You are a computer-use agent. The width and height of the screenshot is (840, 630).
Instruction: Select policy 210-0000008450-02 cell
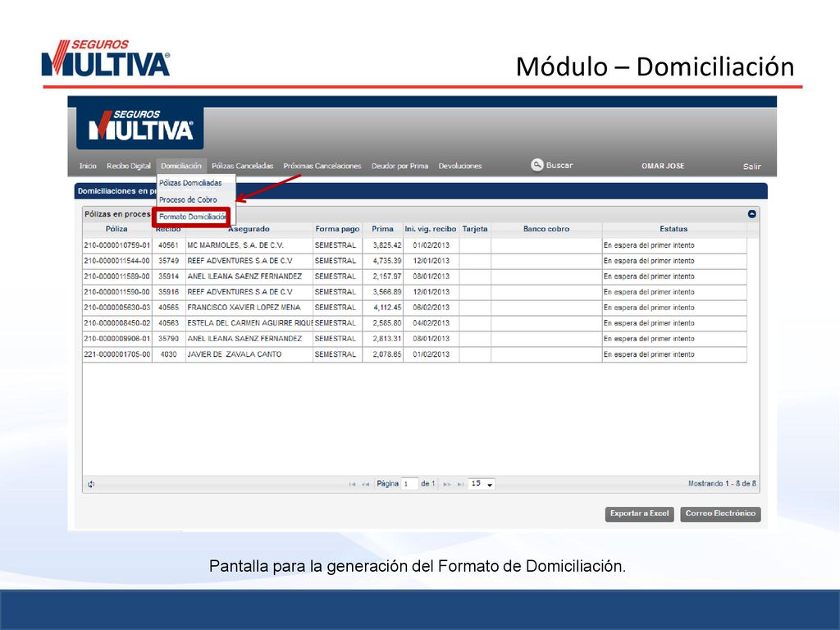[x=117, y=323]
